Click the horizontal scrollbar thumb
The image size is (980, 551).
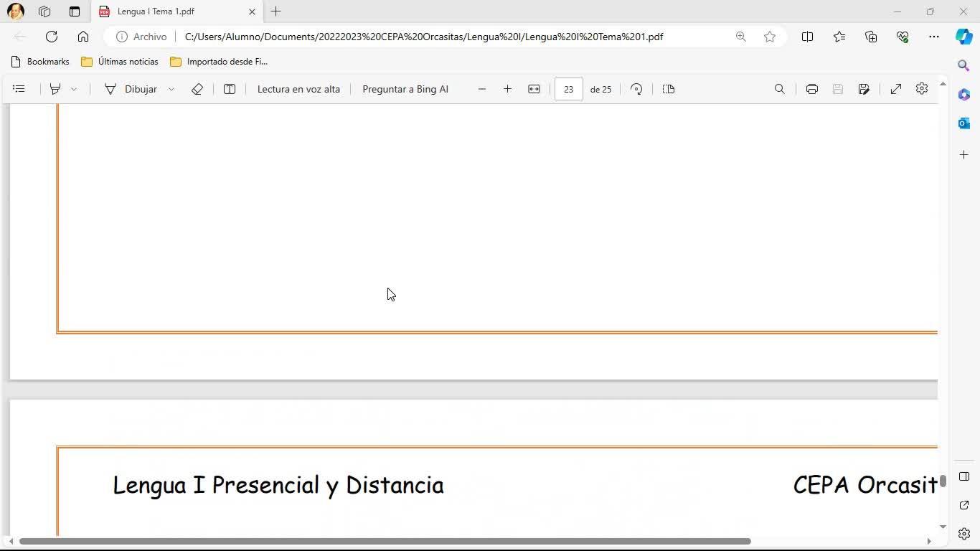[x=385, y=541]
